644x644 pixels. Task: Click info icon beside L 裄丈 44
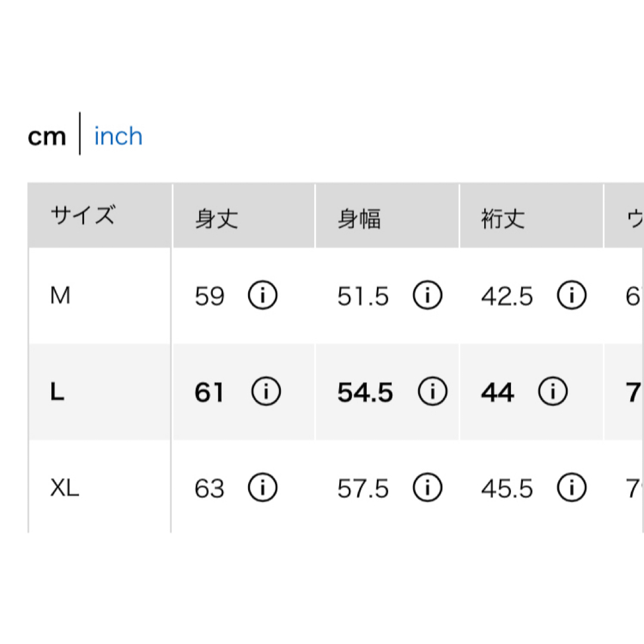553,391
